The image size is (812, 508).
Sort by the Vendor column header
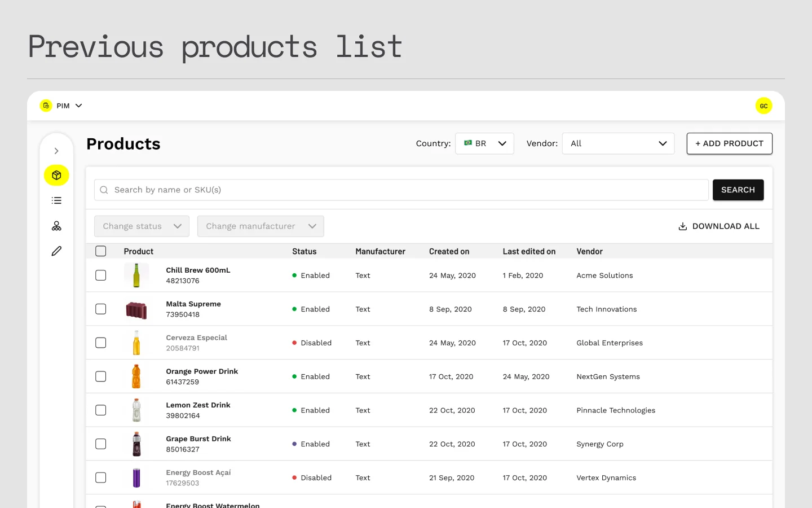pyautogui.click(x=590, y=252)
